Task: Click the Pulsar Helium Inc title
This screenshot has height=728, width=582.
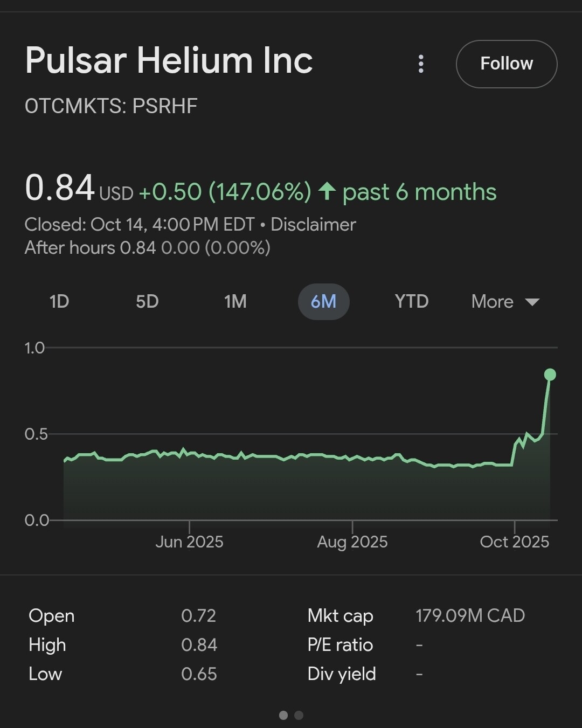Action: (169, 60)
